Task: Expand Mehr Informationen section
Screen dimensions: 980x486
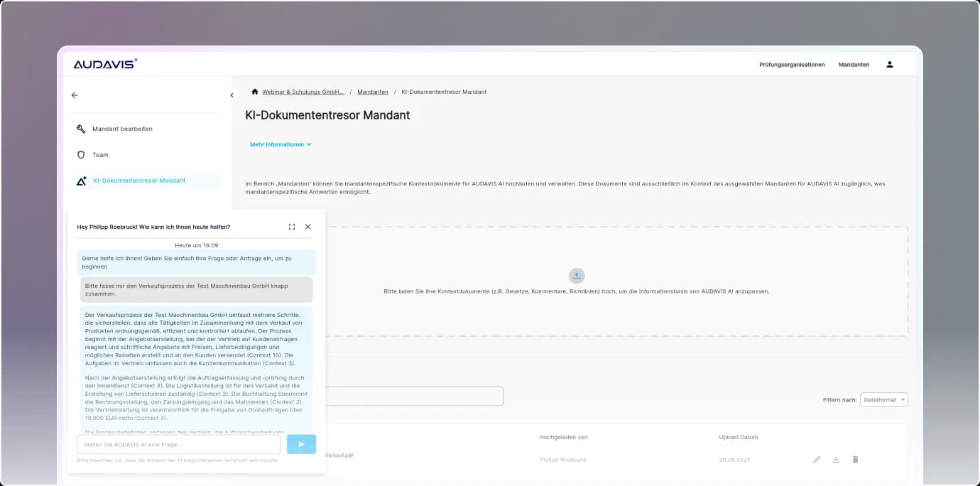Action: pyautogui.click(x=281, y=144)
